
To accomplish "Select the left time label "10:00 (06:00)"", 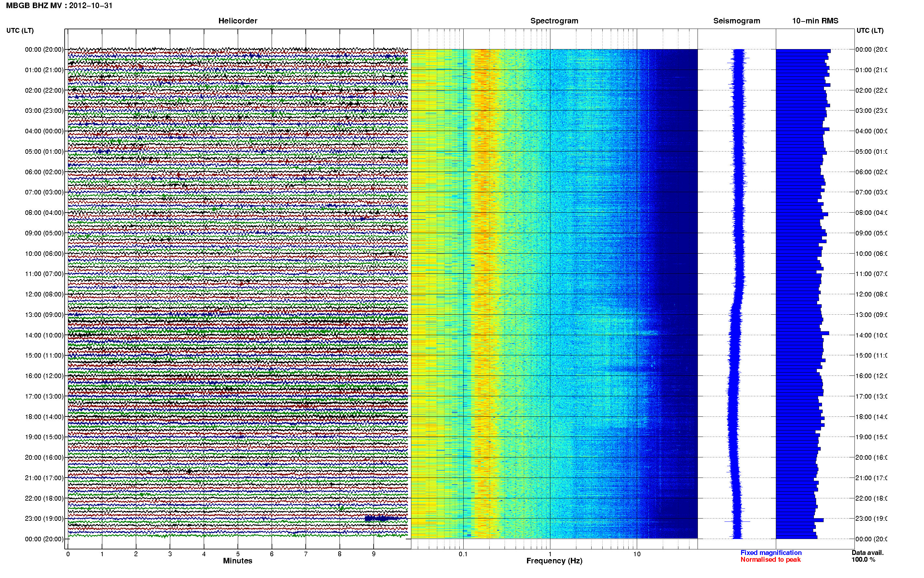I will coord(44,254).
